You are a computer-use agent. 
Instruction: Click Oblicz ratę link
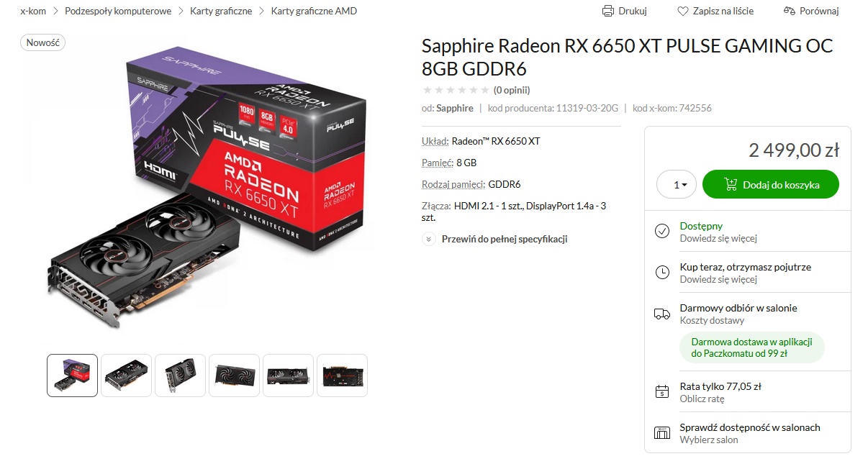point(702,399)
